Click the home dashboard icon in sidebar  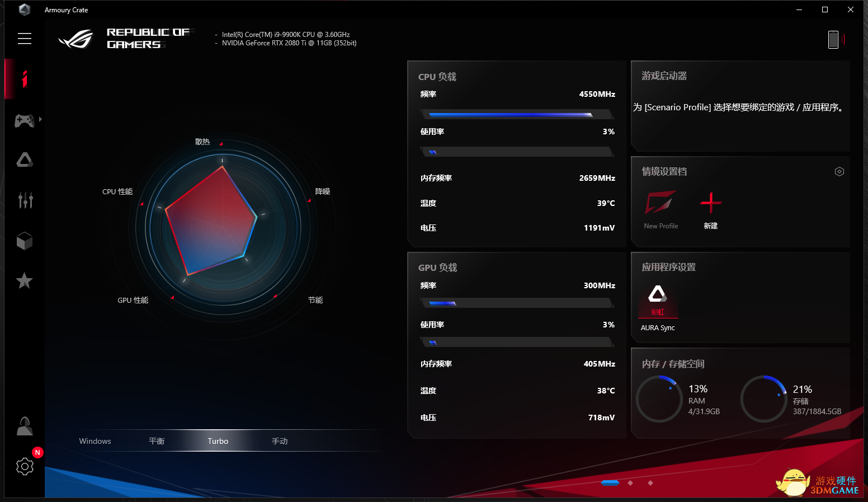tap(24, 79)
